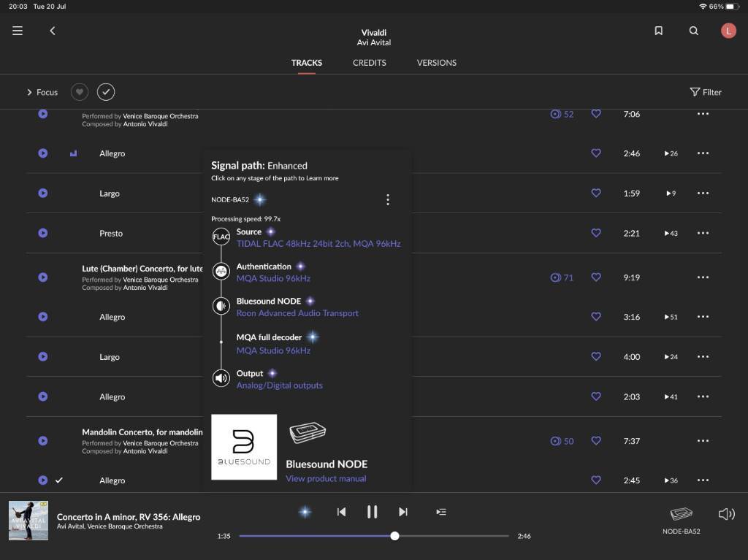Image resolution: width=748 pixels, height=560 pixels.
Task: Open bookmarks from the header icon
Action: point(658,31)
